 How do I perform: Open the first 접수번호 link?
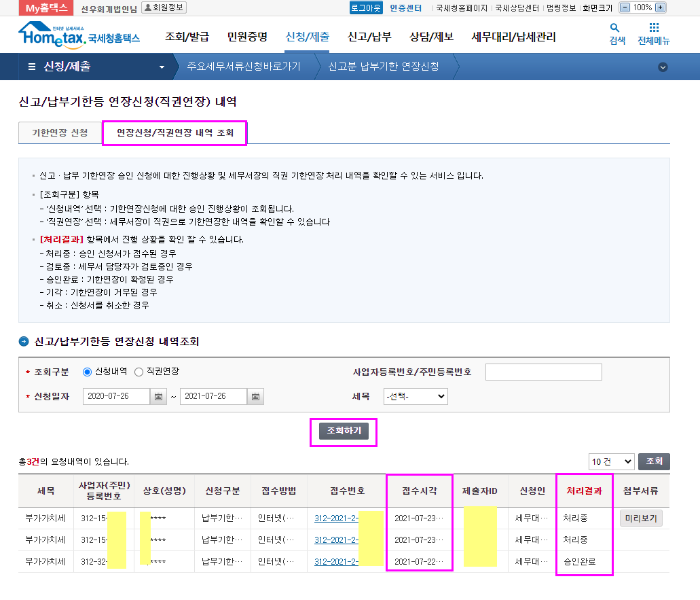pos(336,518)
